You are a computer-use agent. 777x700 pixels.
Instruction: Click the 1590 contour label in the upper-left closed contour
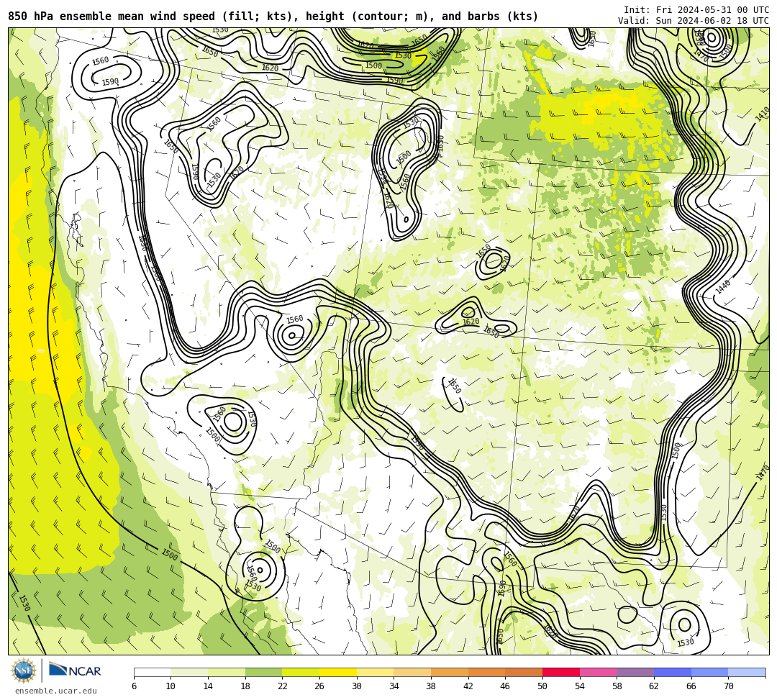[110, 82]
